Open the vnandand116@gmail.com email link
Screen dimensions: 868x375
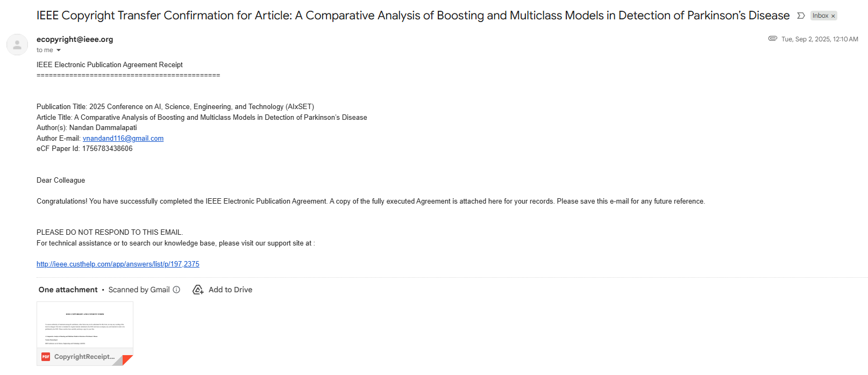[123, 138]
